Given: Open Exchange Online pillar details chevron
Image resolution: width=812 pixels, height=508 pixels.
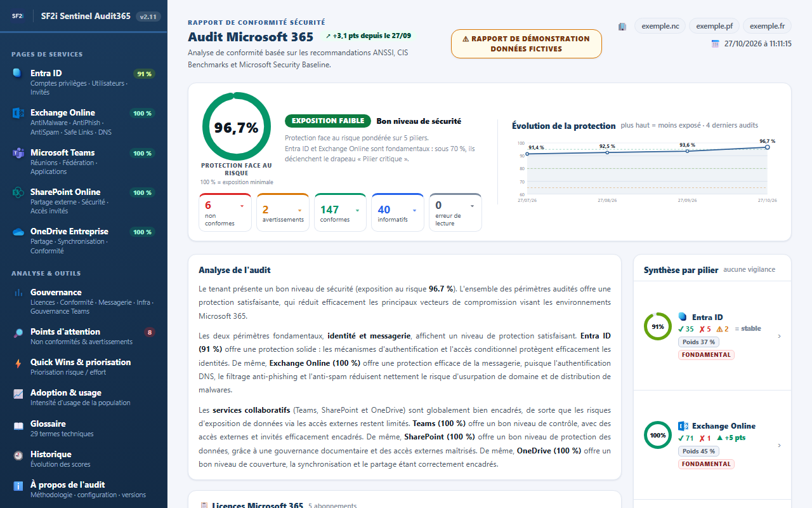Looking at the screenshot, I should 780,446.
